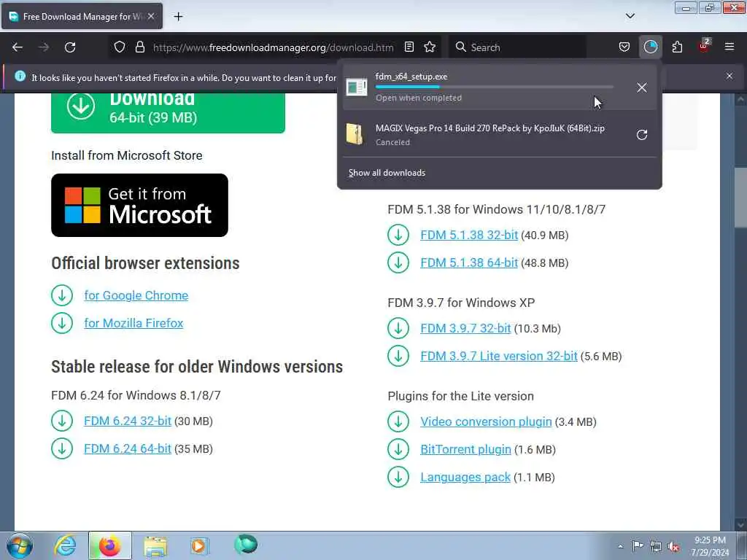Launch Internet Explorer from taskbar
747x560 pixels.
point(65,545)
